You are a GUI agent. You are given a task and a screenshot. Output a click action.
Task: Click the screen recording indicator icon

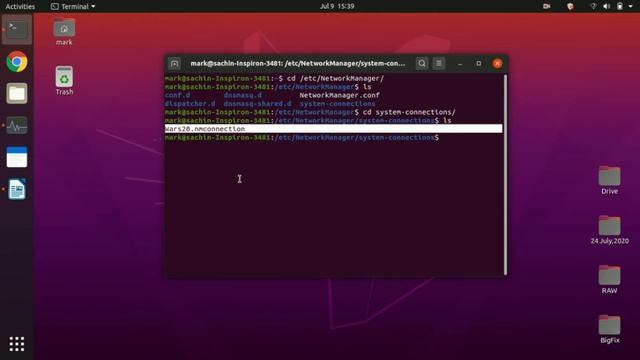click(547, 6)
